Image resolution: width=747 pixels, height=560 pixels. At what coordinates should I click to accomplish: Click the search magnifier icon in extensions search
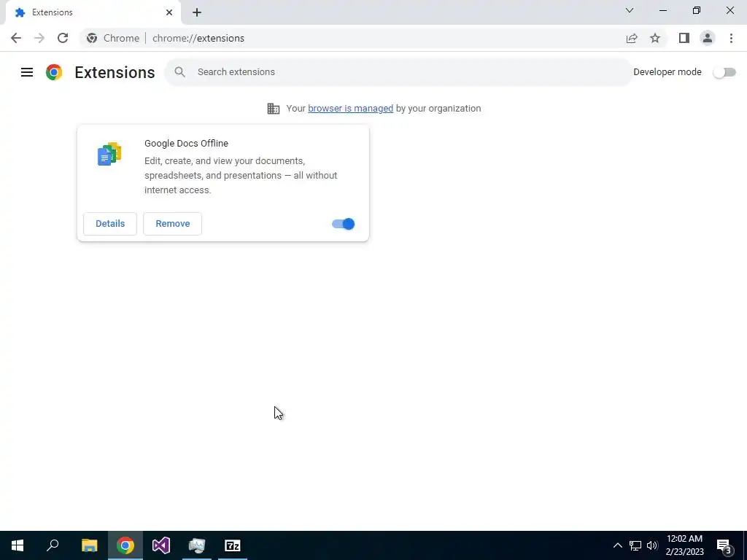click(179, 72)
